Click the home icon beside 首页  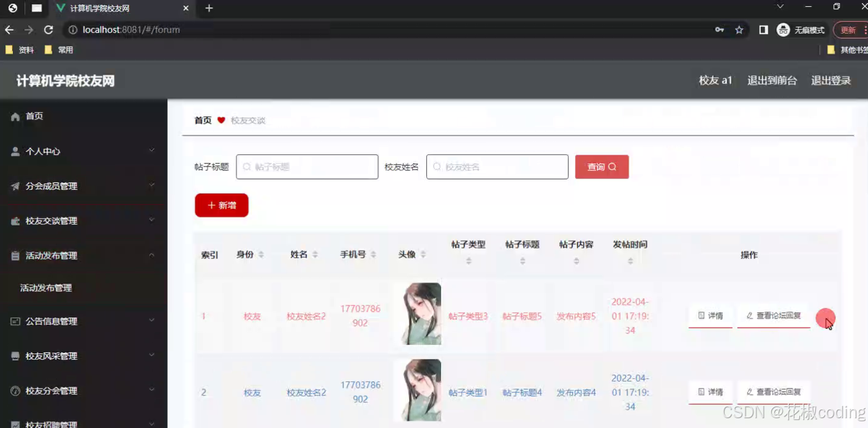15,116
